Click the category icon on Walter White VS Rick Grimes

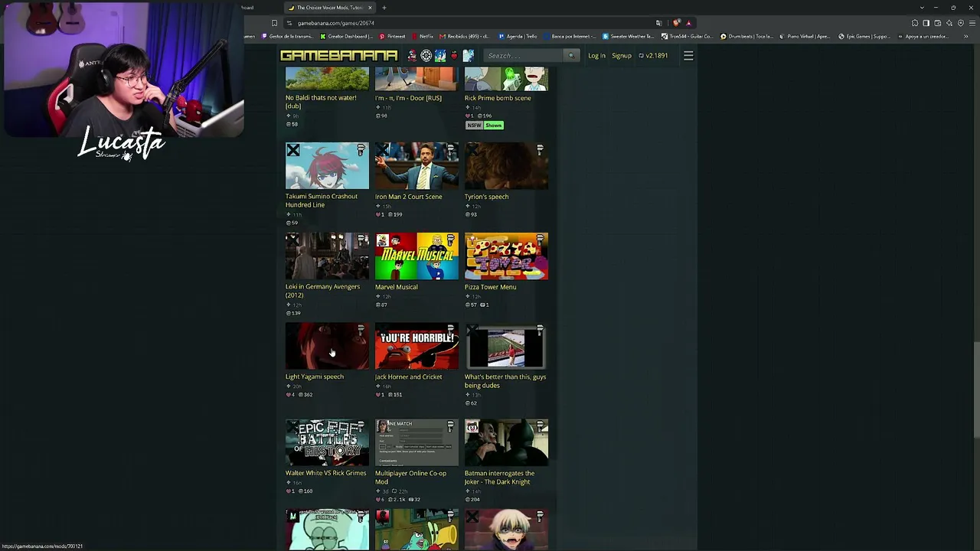pos(361,427)
